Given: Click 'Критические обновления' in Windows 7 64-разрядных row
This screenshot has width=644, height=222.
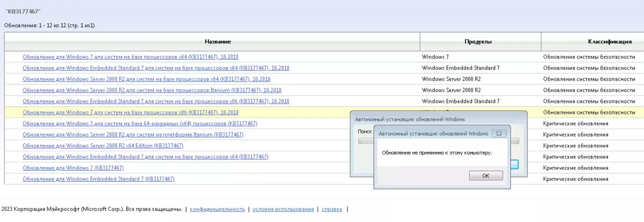Looking at the screenshot, I should [576, 123].
